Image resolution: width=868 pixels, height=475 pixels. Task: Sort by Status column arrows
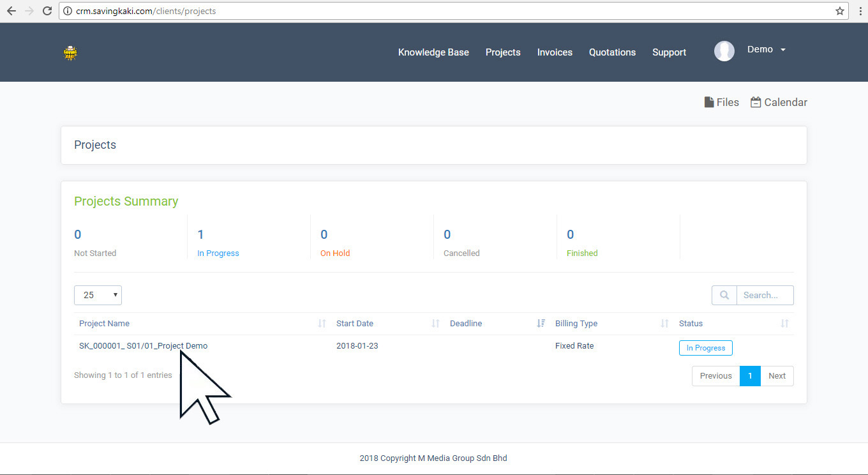pyautogui.click(x=785, y=324)
